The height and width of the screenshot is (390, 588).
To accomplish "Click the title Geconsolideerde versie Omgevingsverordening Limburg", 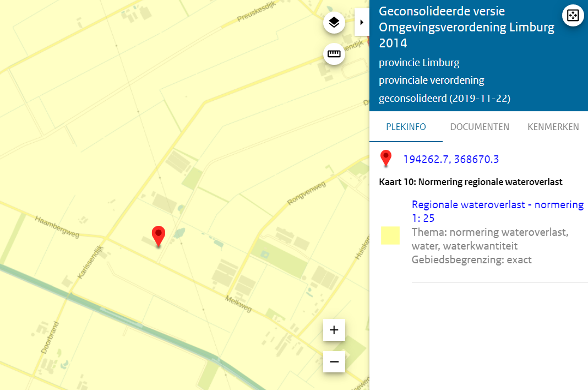I will pyautogui.click(x=466, y=26).
